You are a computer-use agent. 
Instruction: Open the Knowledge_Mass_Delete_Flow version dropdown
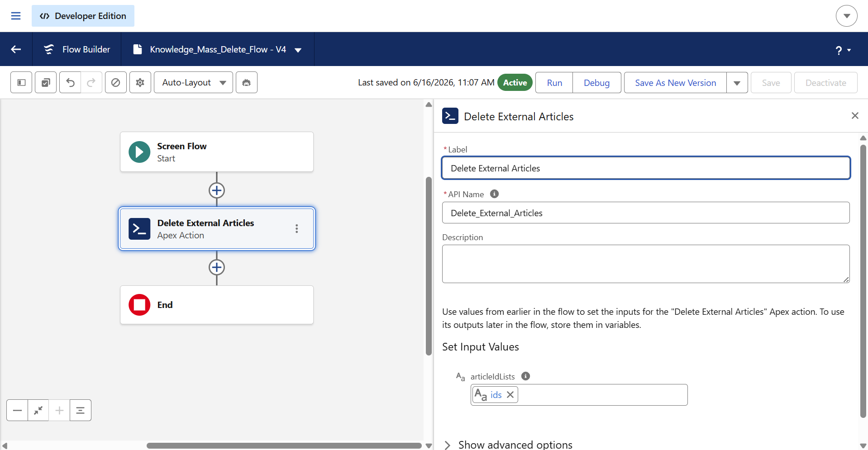tap(298, 50)
